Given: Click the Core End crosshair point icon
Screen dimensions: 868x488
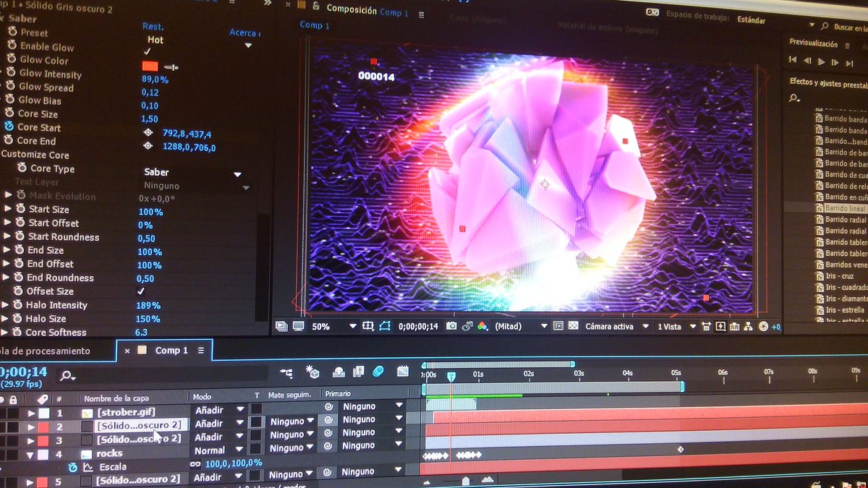Looking at the screenshot, I should 148,146.
